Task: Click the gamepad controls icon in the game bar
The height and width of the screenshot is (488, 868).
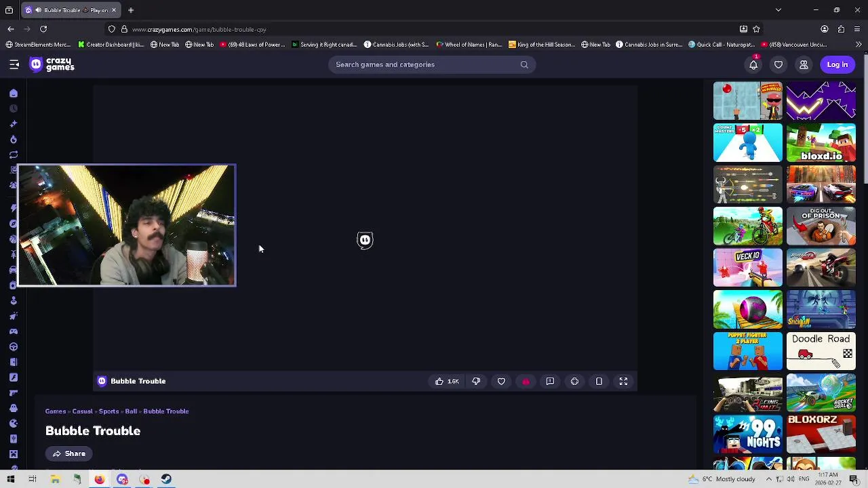Action: [x=574, y=382]
